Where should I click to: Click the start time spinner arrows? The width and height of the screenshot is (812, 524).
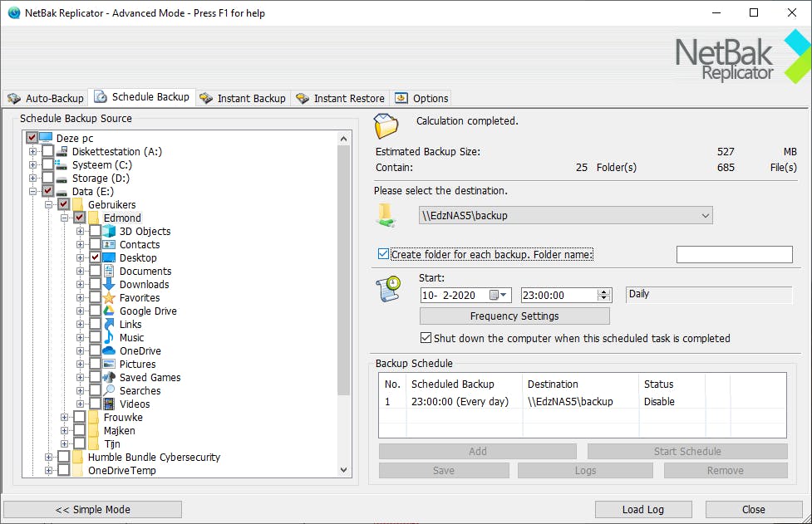click(603, 296)
